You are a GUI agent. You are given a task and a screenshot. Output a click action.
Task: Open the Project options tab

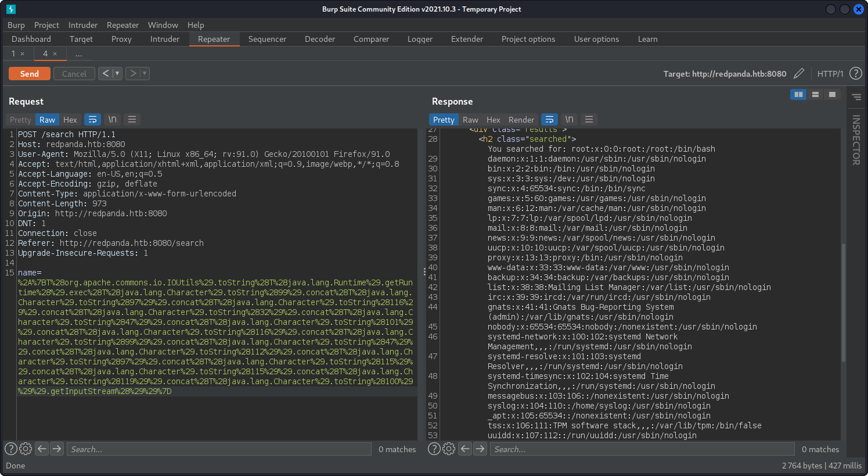coord(528,39)
